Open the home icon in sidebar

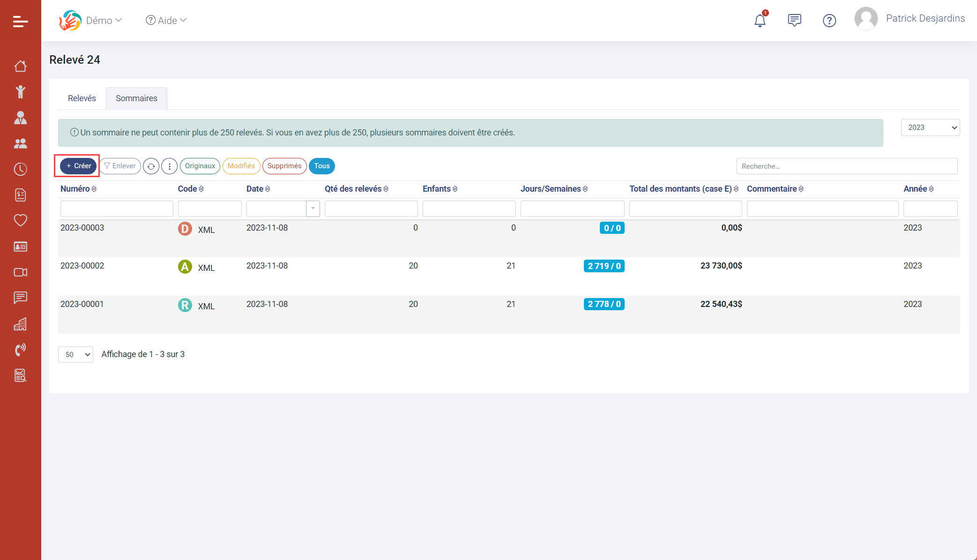tap(20, 66)
